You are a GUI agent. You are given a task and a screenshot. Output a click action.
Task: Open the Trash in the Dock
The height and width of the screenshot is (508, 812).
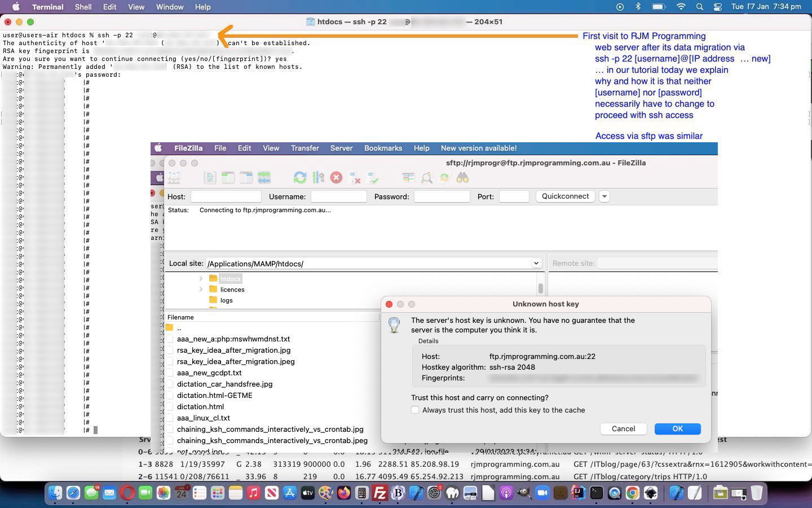click(757, 493)
